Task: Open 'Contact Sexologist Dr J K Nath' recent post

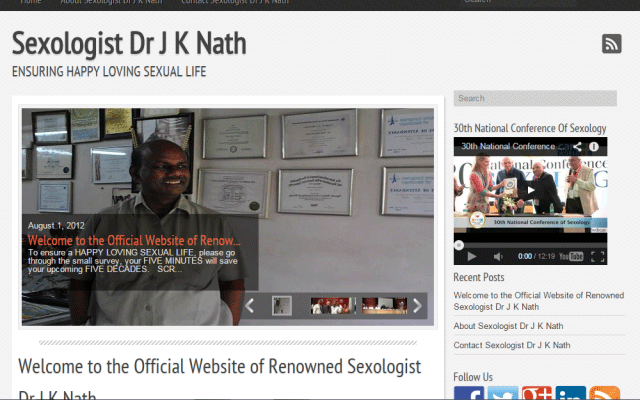Action: coord(512,345)
